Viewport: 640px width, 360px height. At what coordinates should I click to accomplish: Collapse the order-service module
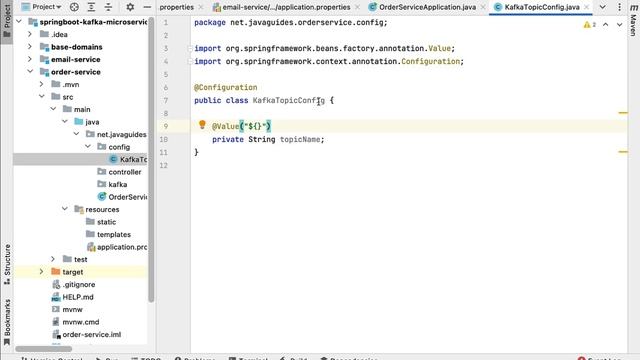coord(30,71)
